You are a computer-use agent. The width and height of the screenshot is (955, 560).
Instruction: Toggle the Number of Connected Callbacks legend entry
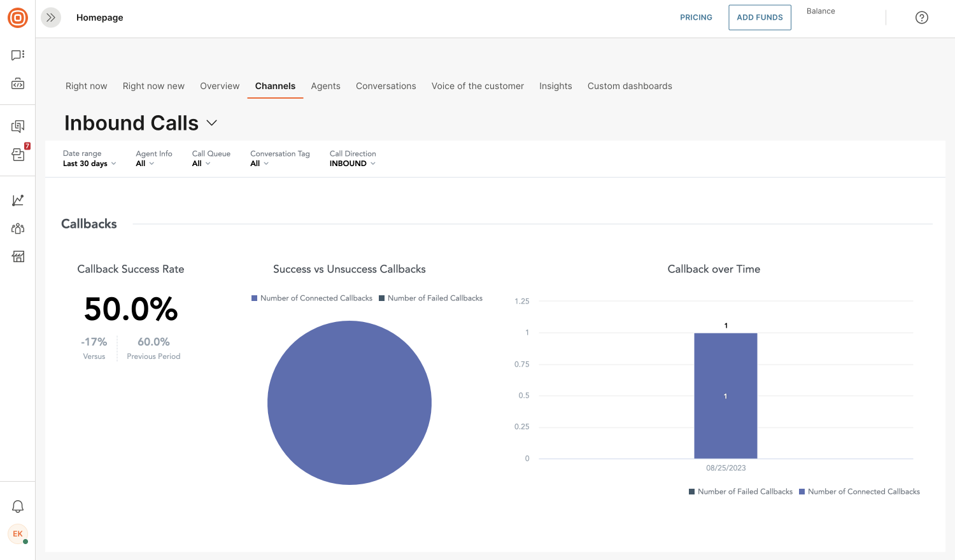[311, 298]
